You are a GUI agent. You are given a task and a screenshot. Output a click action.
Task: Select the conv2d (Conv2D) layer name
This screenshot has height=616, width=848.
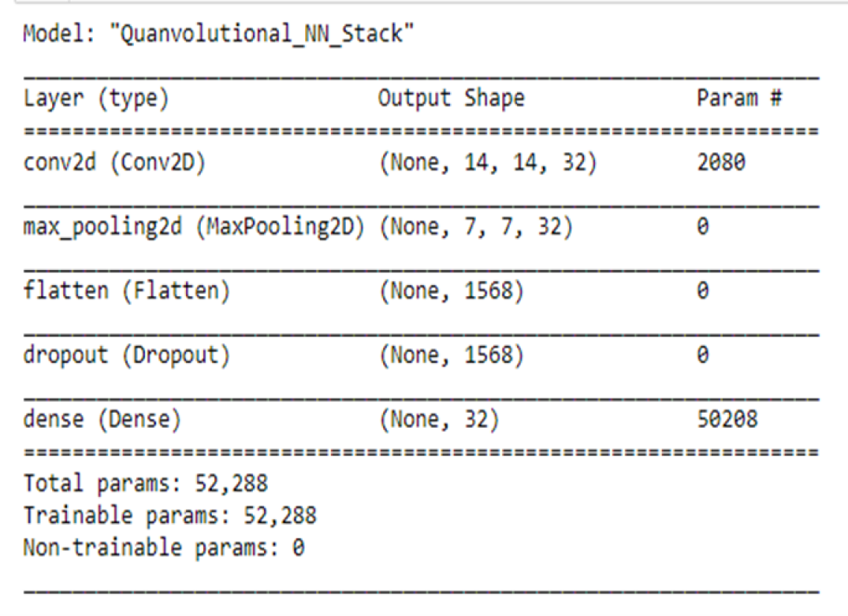pyautogui.click(x=114, y=164)
